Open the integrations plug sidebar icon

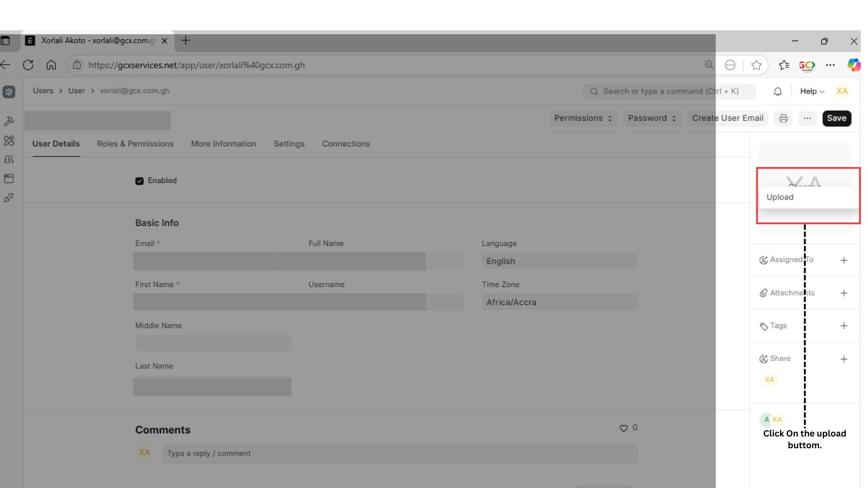point(9,198)
